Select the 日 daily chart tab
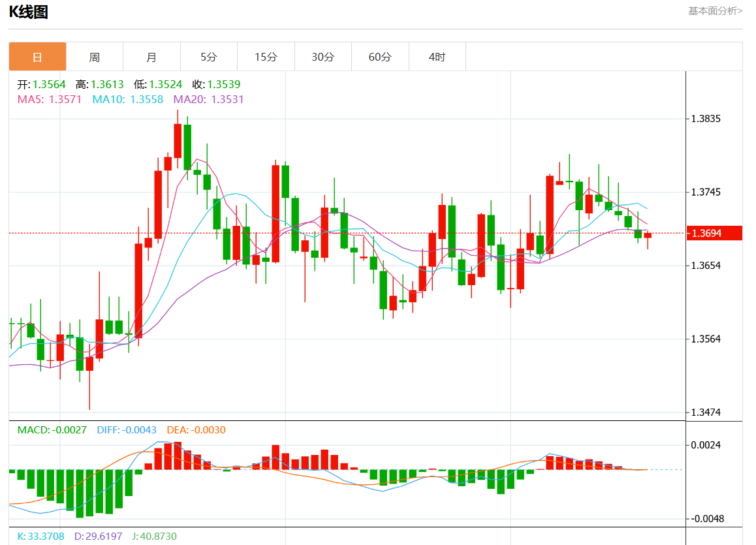Image resolution: width=756 pixels, height=545 pixels. tap(37, 57)
